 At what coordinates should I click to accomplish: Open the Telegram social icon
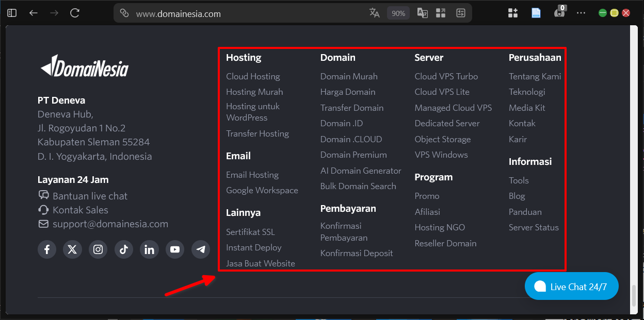tap(200, 249)
